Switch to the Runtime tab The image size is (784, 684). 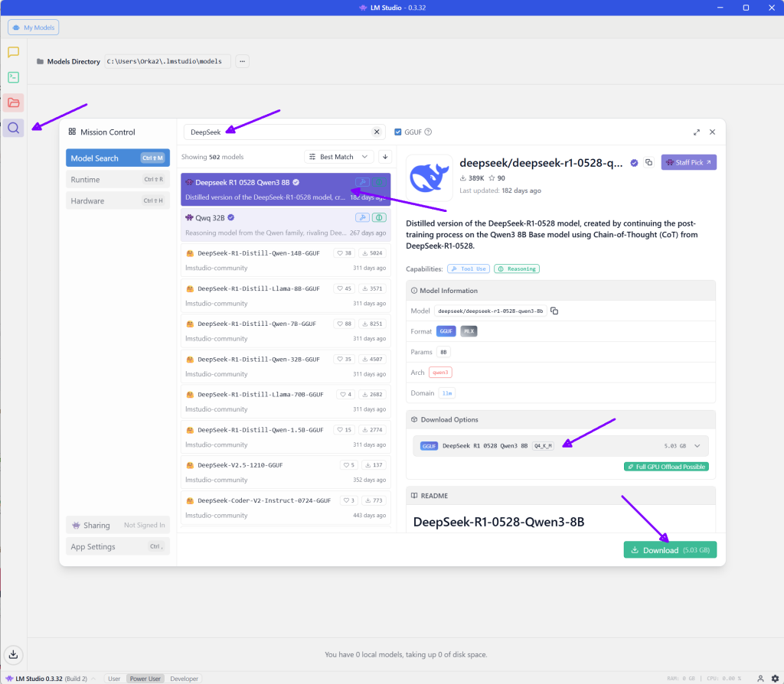tap(117, 180)
